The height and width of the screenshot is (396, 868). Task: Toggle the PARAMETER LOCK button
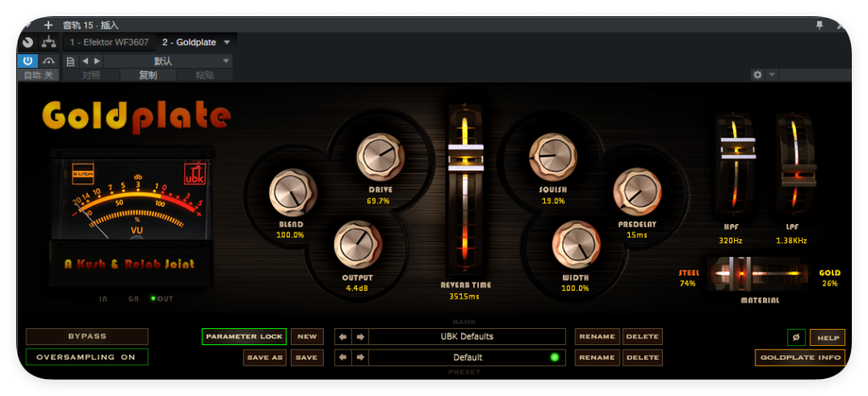[x=244, y=337]
